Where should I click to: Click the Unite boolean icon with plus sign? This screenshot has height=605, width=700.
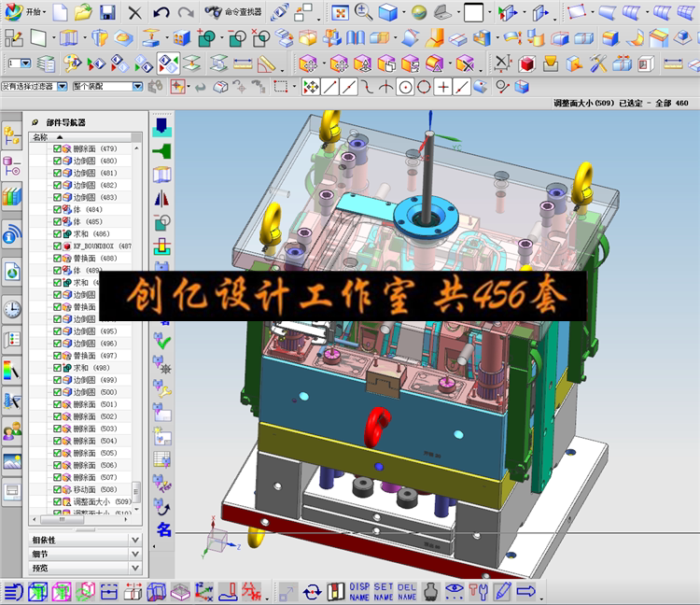[x=206, y=38]
